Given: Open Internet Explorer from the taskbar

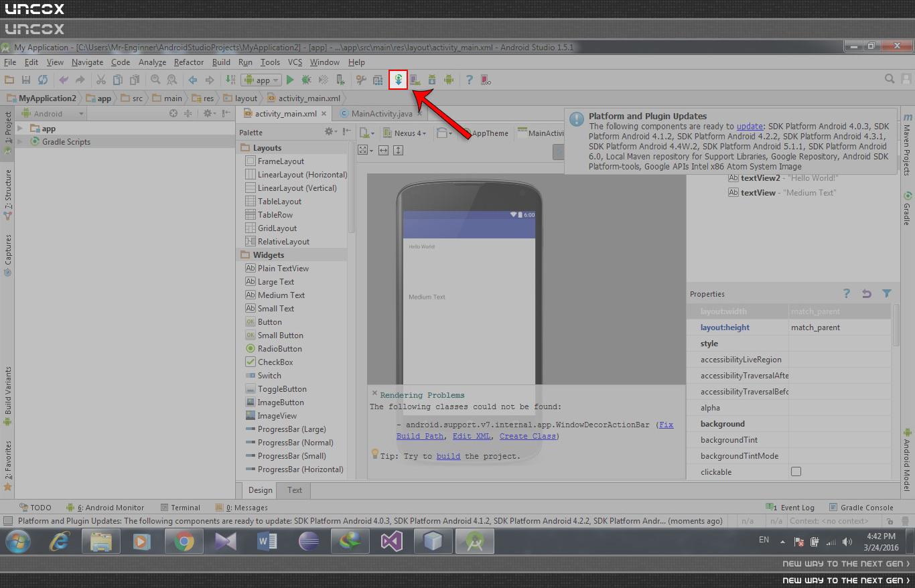Looking at the screenshot, I should tap(60, 541).
